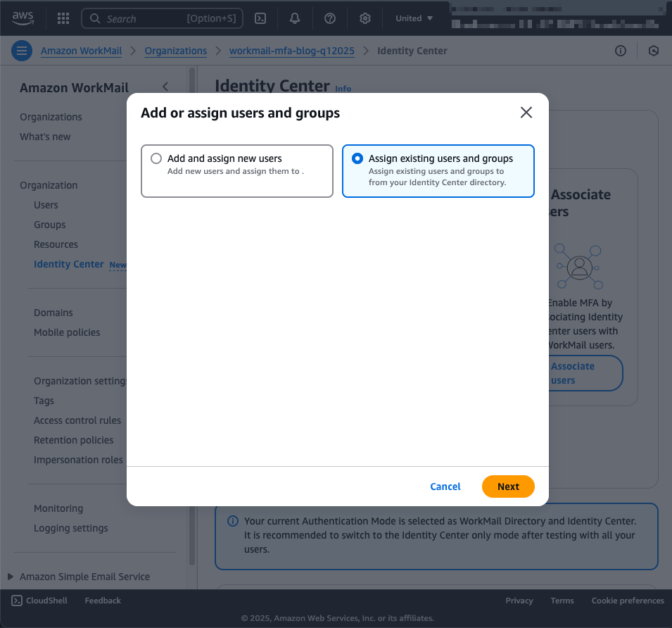
Task: Open the region dropdown labeled United
Action: [x=413, y=18]
